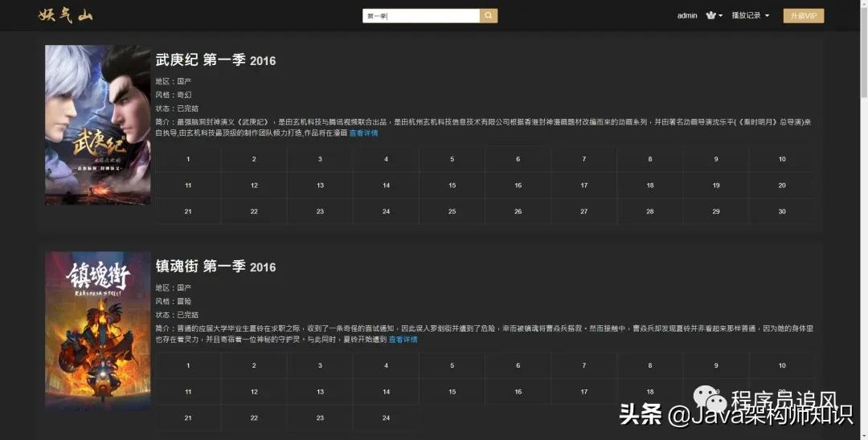
Task: Play 武庚纪 episode 17
Action: pyautogui.click(x=584, y=185)
